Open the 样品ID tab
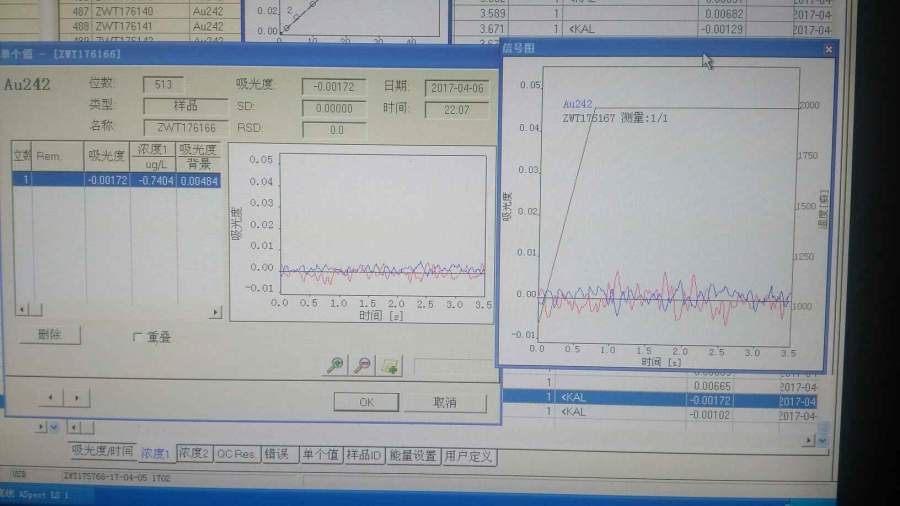 coord(364,456)
